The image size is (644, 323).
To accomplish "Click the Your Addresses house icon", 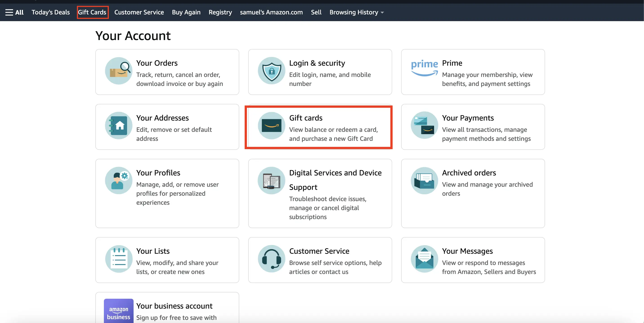I will 119,126.
